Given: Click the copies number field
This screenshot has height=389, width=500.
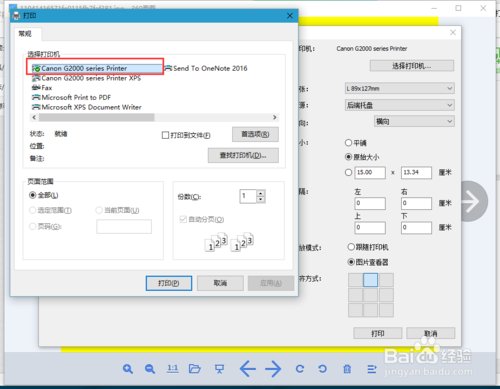Looking at the screenshot, I should pos(248,196).
